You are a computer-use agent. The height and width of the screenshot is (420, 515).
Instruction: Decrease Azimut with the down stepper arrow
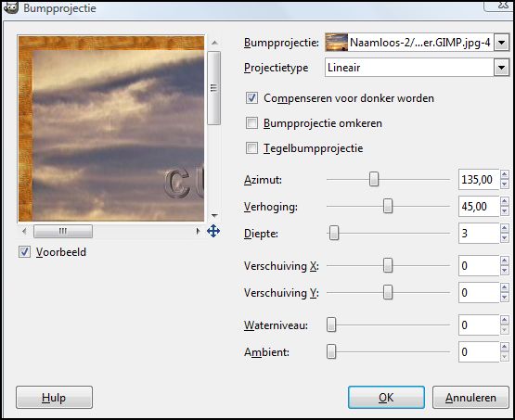click(x=505, y=185)
